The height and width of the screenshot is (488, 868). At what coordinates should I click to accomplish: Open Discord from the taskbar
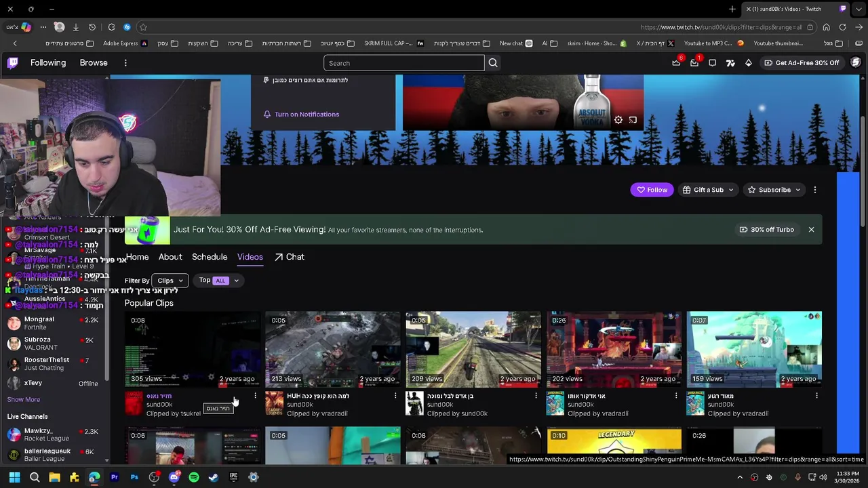pos(174,477)
